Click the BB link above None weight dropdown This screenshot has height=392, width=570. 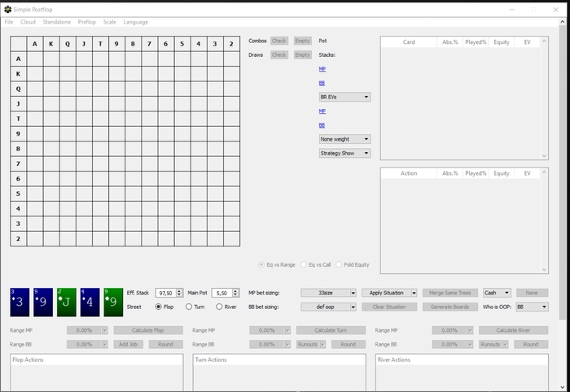point(322,125)
